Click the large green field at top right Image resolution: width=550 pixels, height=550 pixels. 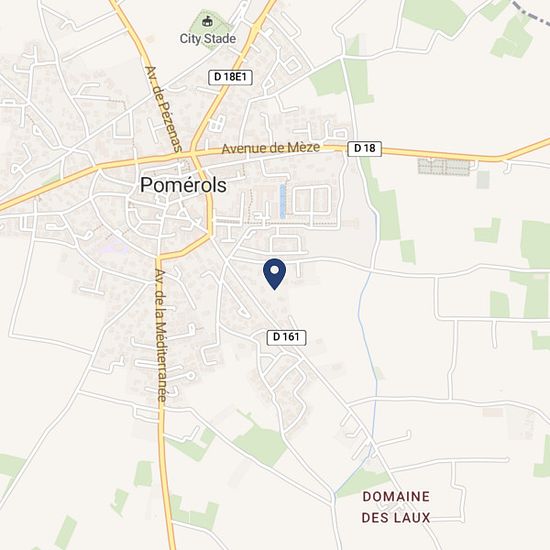(x=434, y=15)
